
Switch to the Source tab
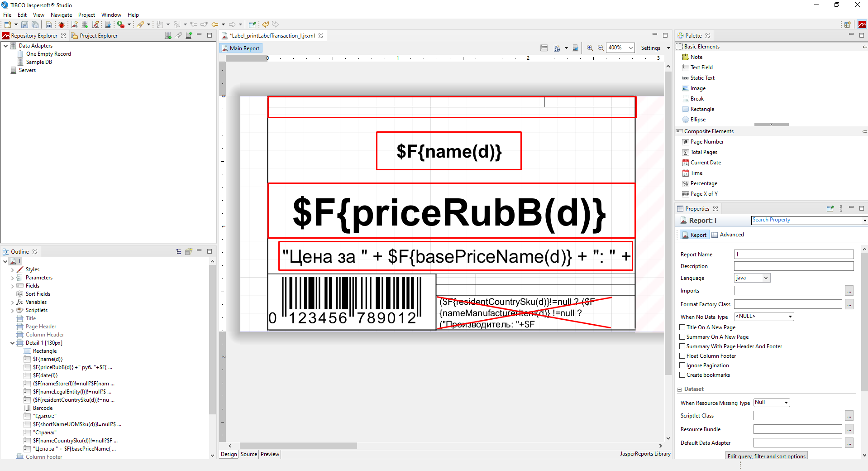[248, 454]
